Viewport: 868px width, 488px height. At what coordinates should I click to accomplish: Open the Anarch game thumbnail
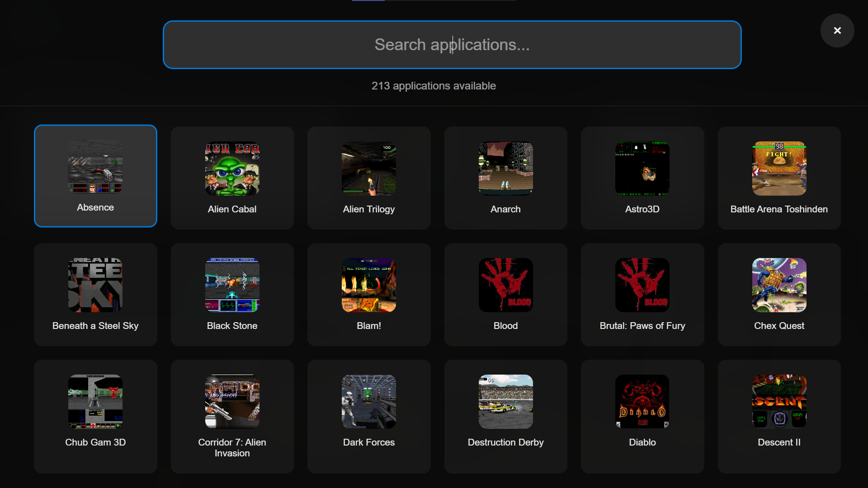coord(505,169)
